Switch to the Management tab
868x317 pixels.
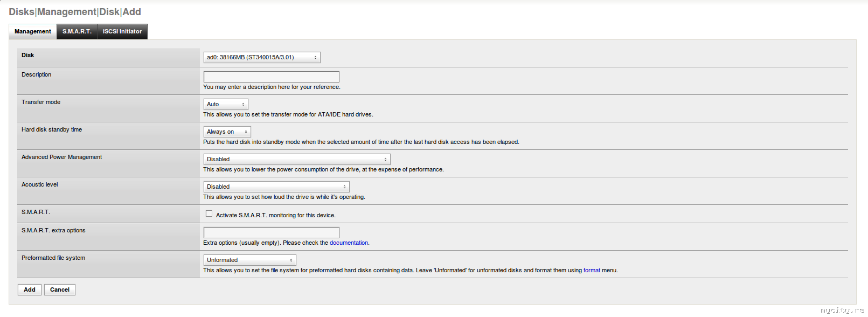pos(33,31)
